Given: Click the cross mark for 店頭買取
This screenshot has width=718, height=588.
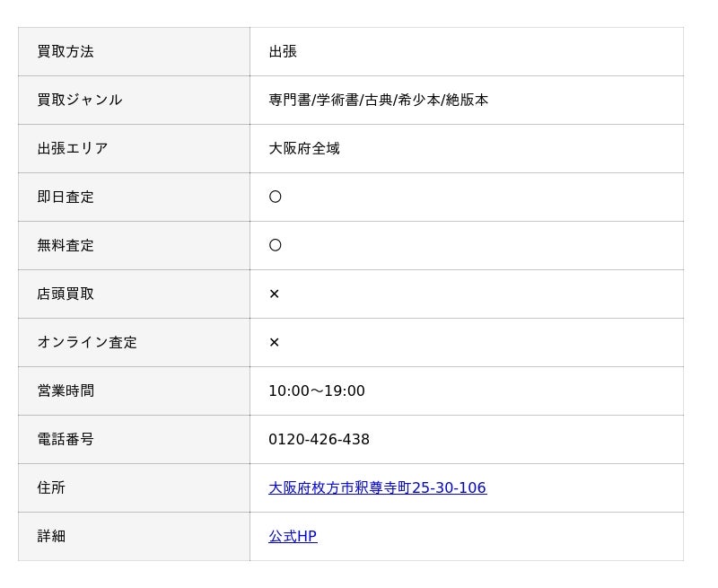Looking at the screenshot, I should [x=274, y=294].
